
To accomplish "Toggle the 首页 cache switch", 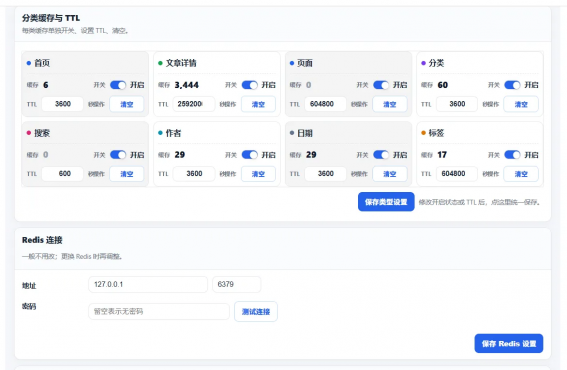I will click(x=118, y=85).
